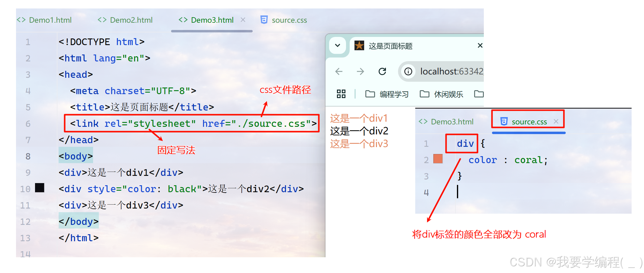The image size is (644, 273).
Task: Select the browser tab titled 这是页面标题
Action: pos(390,46)
